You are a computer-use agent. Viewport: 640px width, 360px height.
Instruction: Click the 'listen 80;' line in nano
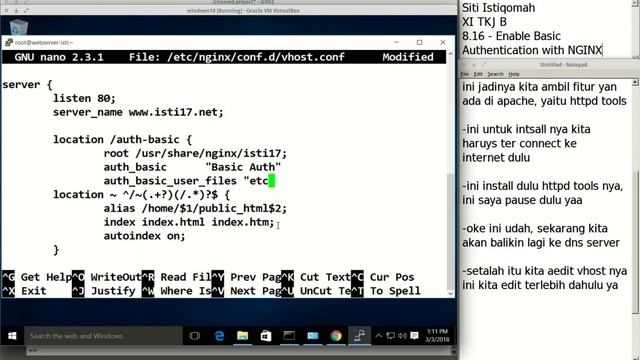pyautogui.click(x=84, y=98)
